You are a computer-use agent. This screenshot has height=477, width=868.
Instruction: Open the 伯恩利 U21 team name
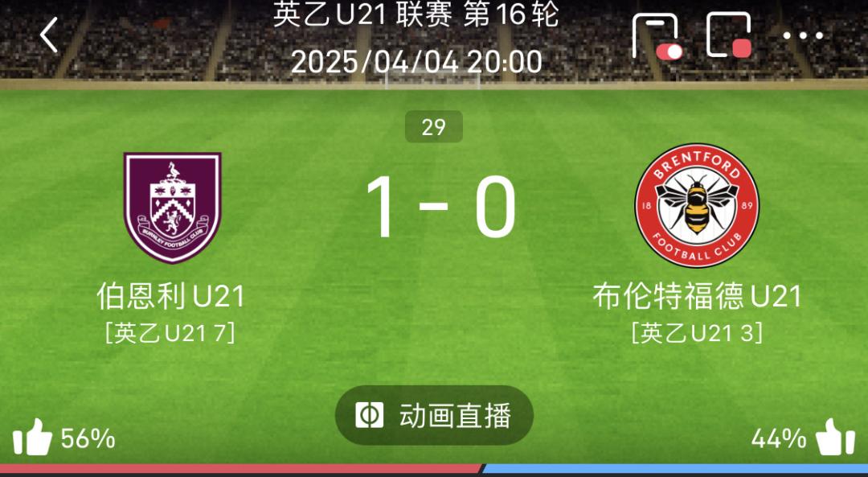click(x=171, y=296)
